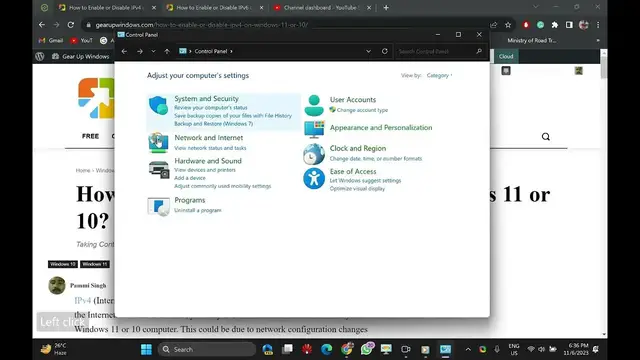640x360 pixels.
Task: Click the website search magnifier icon
Action: click(546, 137)
